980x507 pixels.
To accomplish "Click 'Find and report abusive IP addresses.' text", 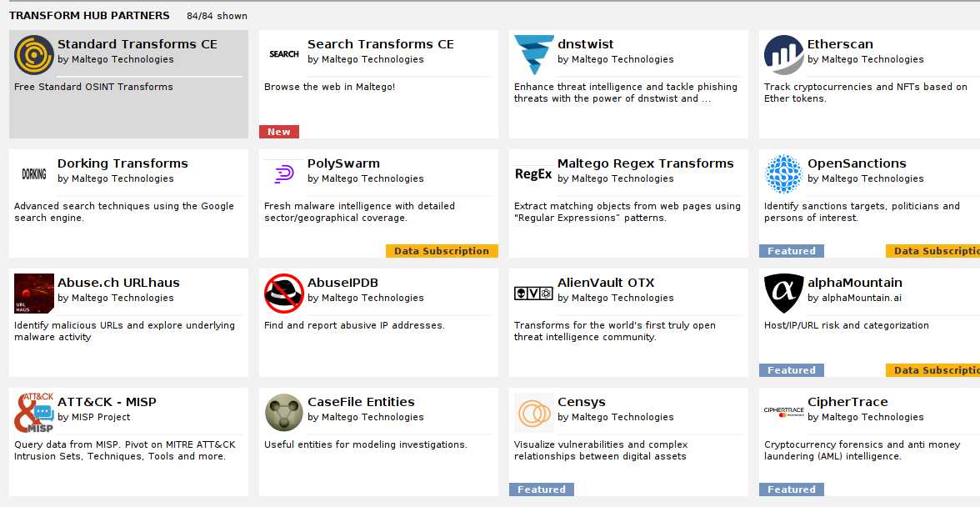I will (354, 325).
